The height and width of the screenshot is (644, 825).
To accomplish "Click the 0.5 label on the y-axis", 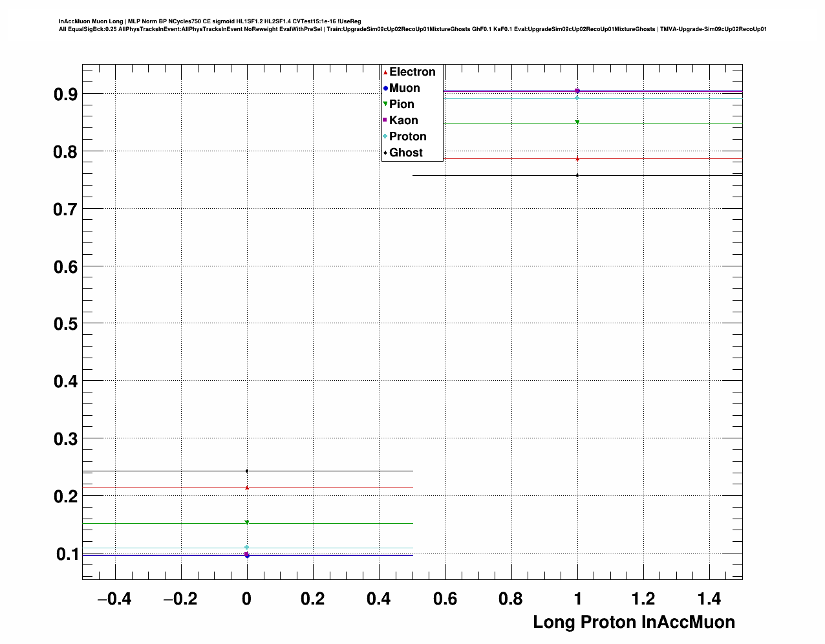I will click(65, 324).
